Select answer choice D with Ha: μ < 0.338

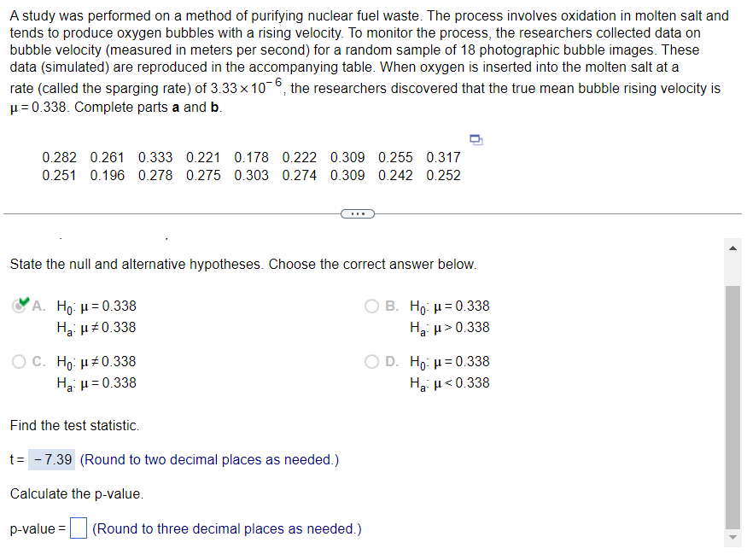pyautogui.click(x=373, y=361)
